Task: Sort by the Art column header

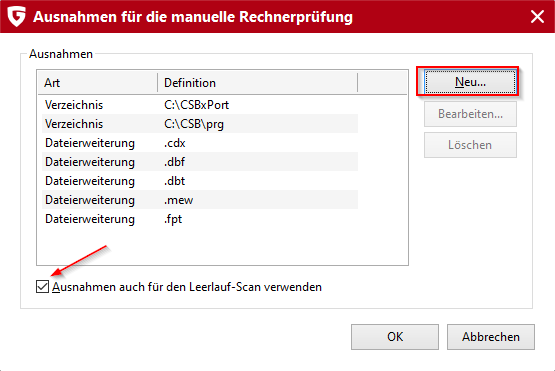Action: click(97, 83)
